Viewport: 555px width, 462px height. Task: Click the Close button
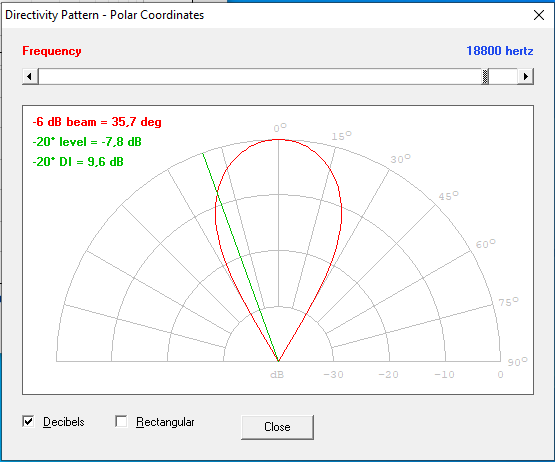coord(277,427)
